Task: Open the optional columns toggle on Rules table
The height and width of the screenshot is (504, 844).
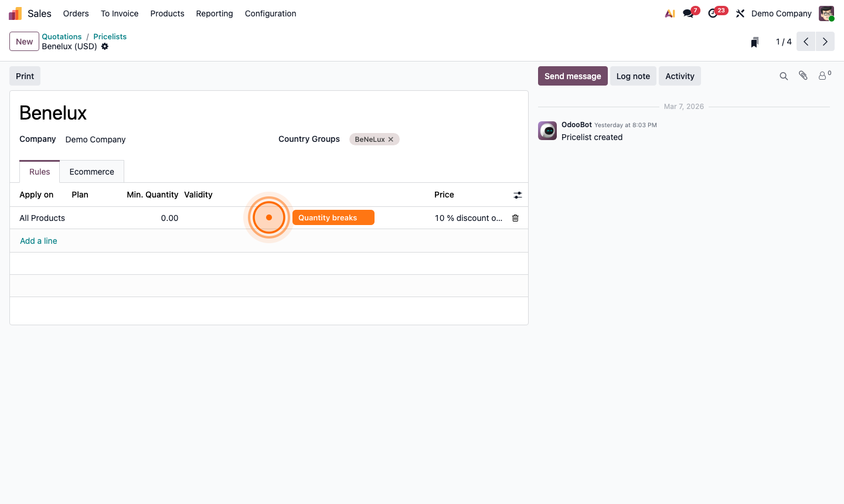Action: pyautogui.click(x=518, y=195)
